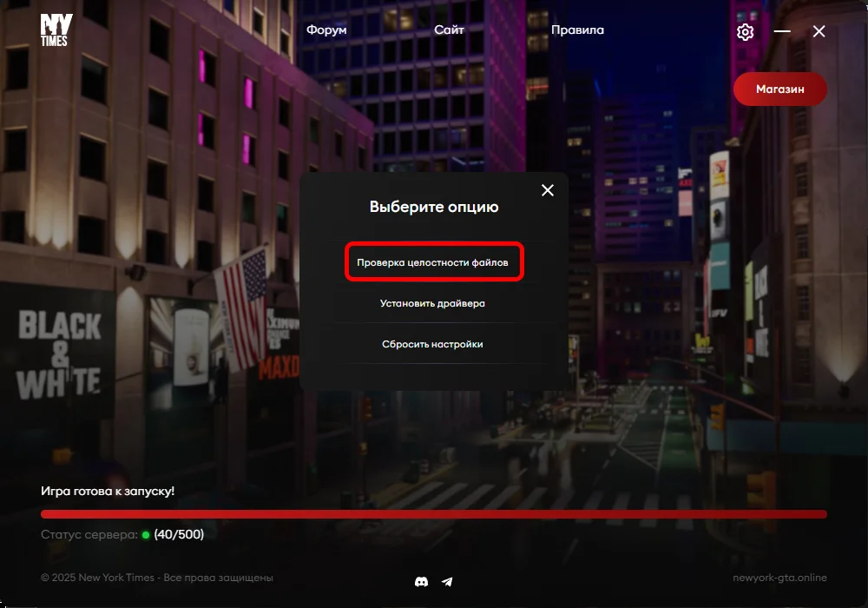Click the 2025 New York Times copyright text

pyautogui.click(x=157, y=578)
